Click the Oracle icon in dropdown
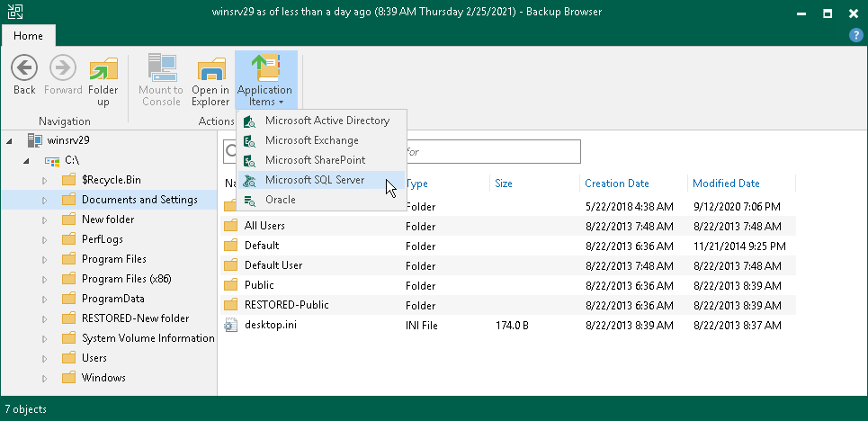This screenshot has height=421, width=868. coord(249,200)
